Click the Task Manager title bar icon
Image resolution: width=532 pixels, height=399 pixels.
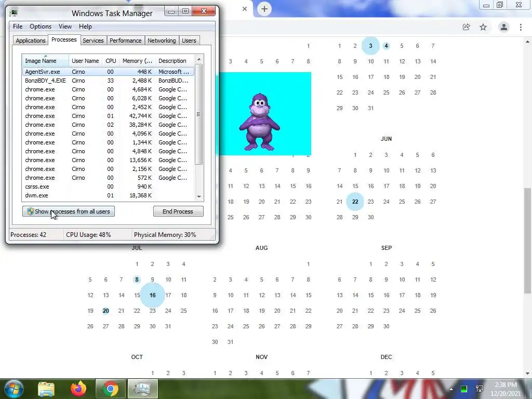point(14,13)
